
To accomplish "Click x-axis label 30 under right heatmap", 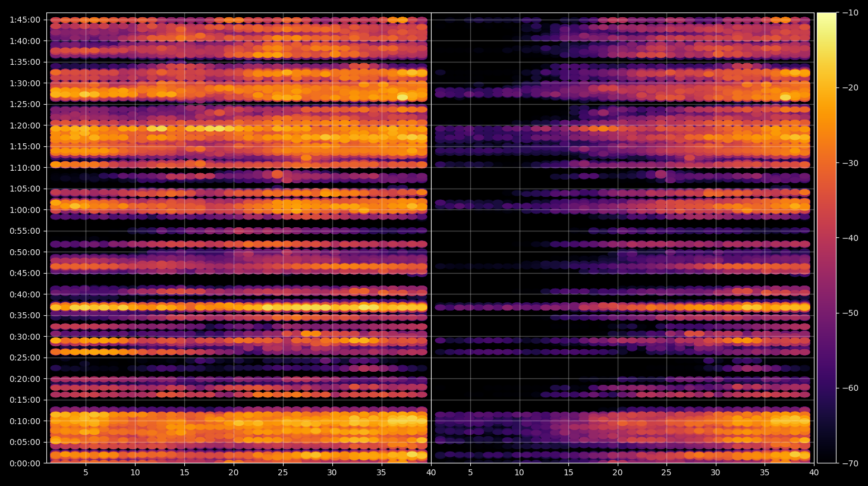I will pos(715,473).
